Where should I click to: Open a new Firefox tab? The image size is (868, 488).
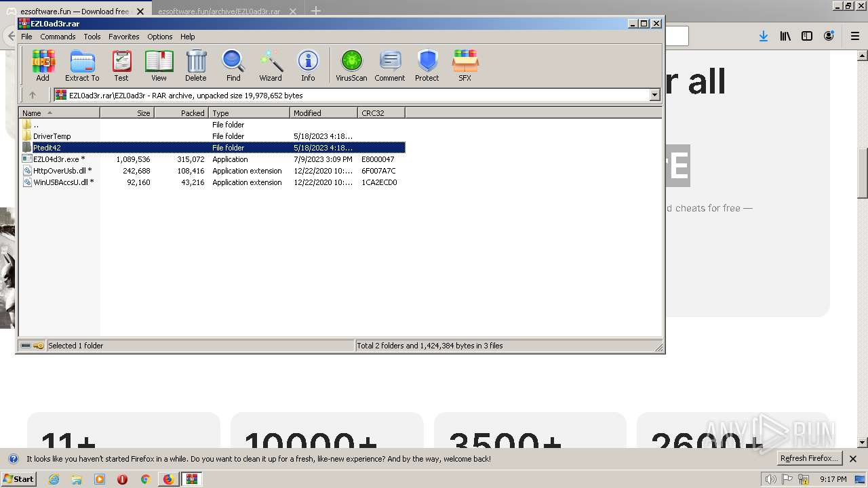coord(316,11)
